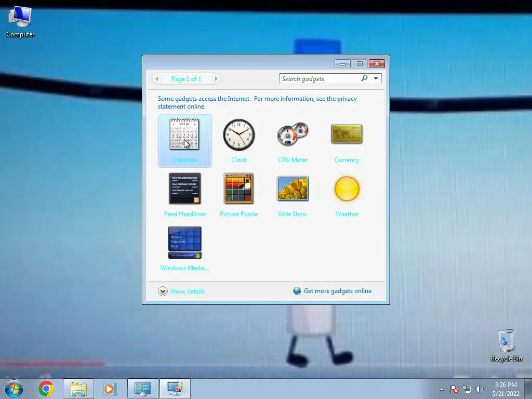532x399 pixels.
Task: Click the Currency label text
Action: click(x=347, y=160)
